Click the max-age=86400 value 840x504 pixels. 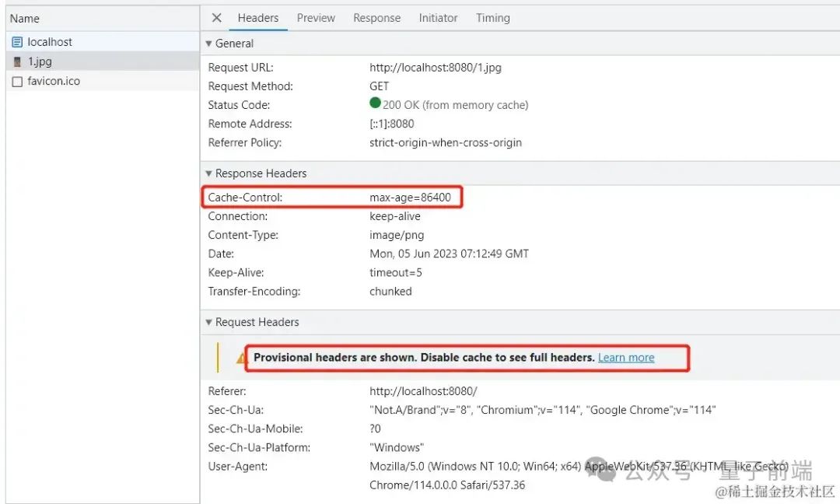[411, 197]
